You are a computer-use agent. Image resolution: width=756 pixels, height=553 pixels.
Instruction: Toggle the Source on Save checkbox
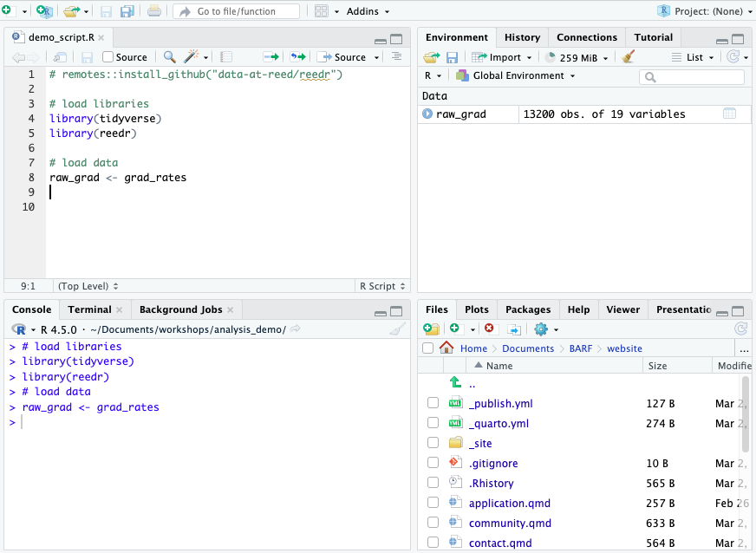(108, 57)
